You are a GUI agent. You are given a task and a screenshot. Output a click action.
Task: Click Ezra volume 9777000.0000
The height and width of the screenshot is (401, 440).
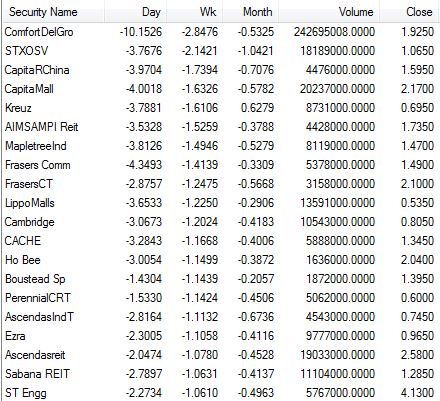click(x=340, y=336)
